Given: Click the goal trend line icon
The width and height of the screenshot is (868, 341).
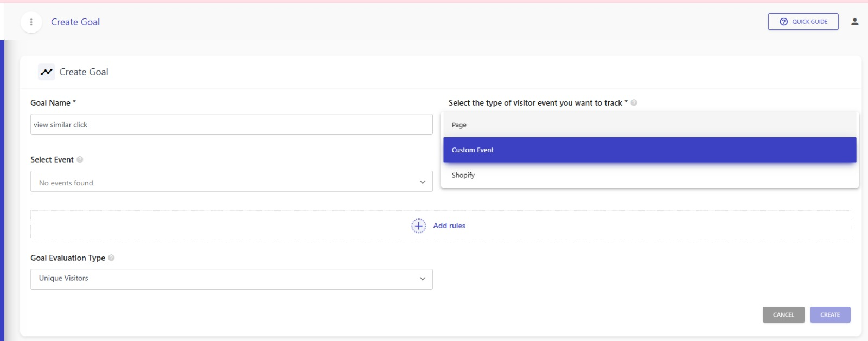Looking at the screenshot, I should [47, 72].
